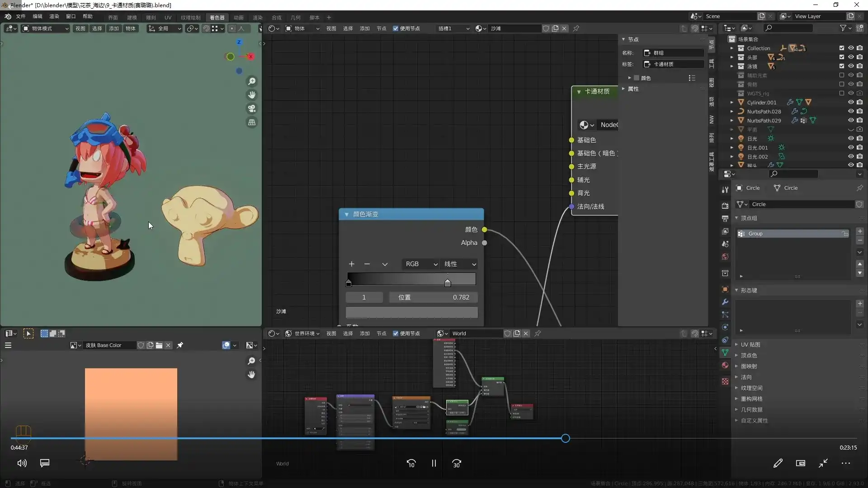
Task: Switch perspective/orthographic grid icon
Action: click(252, 122)
